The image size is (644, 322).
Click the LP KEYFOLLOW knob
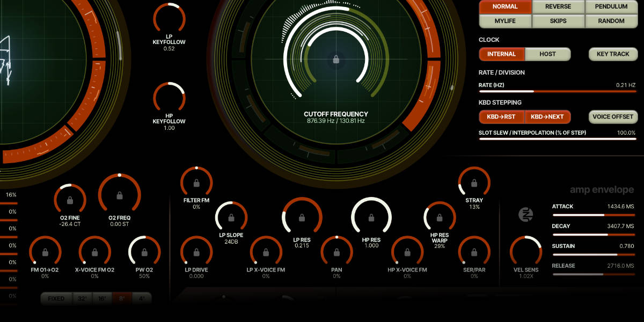pos(169,19)
